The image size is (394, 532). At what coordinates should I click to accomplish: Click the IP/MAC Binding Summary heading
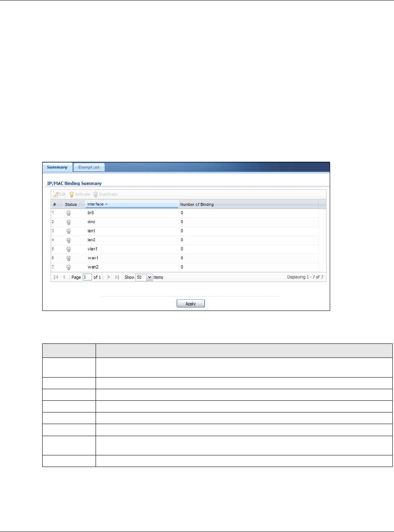[74, 183]
